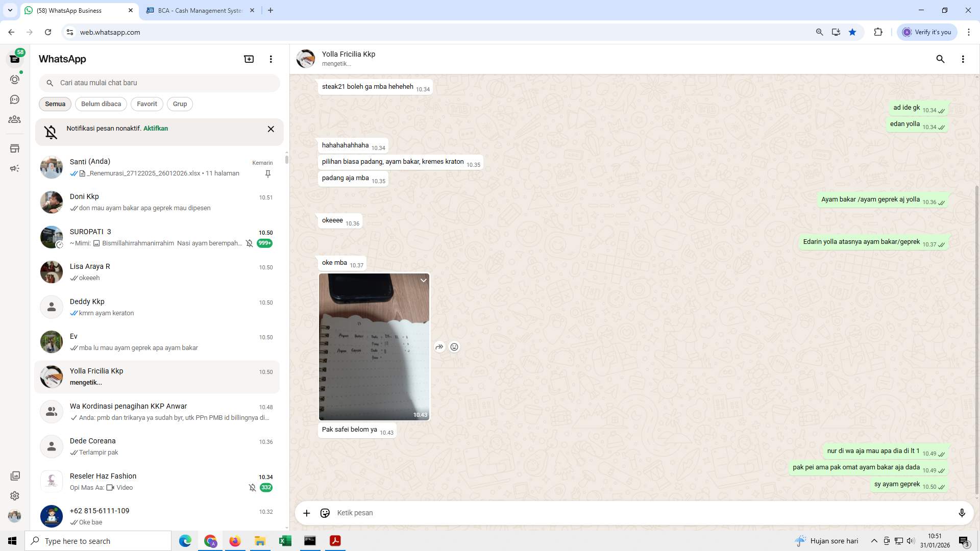This screenshot has width=980, height=551.
Task: Open the Communities panel
Action: coord(15,119)
